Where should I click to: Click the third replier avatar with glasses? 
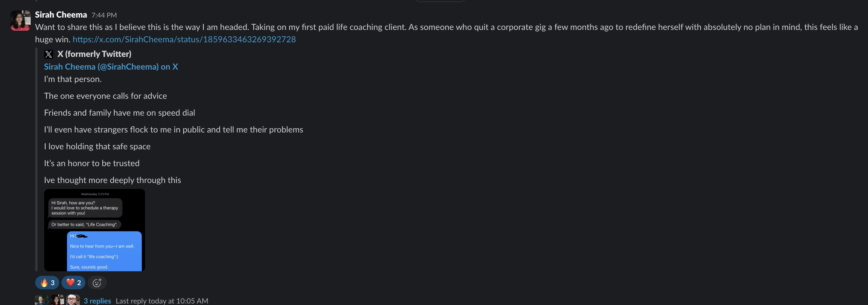click(x=73, y=300)
